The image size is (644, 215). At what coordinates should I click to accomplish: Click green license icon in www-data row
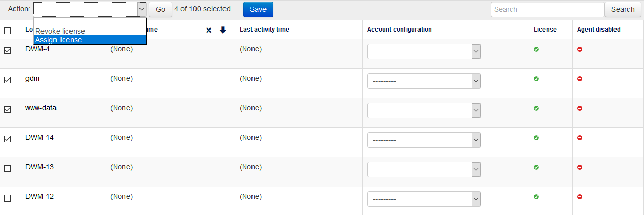tap(536, 108)
